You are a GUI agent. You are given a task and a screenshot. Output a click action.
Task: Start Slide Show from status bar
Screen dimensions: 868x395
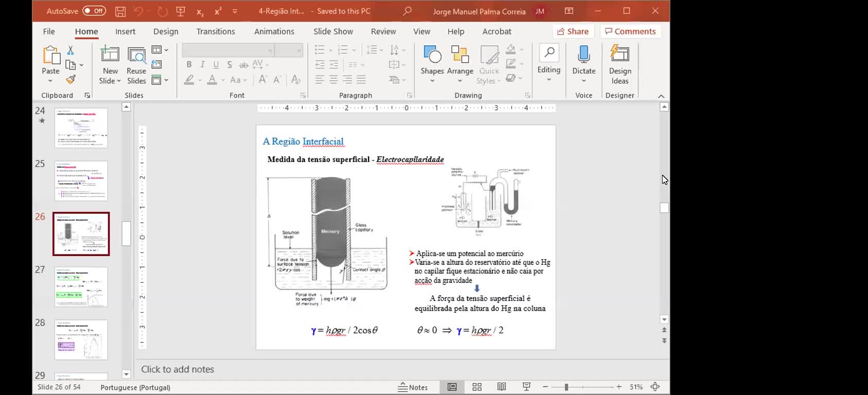coord(526,387)
